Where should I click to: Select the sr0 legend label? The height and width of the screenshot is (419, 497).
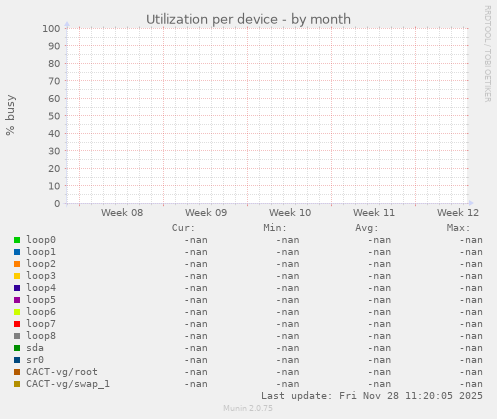[x=35, y=360]
